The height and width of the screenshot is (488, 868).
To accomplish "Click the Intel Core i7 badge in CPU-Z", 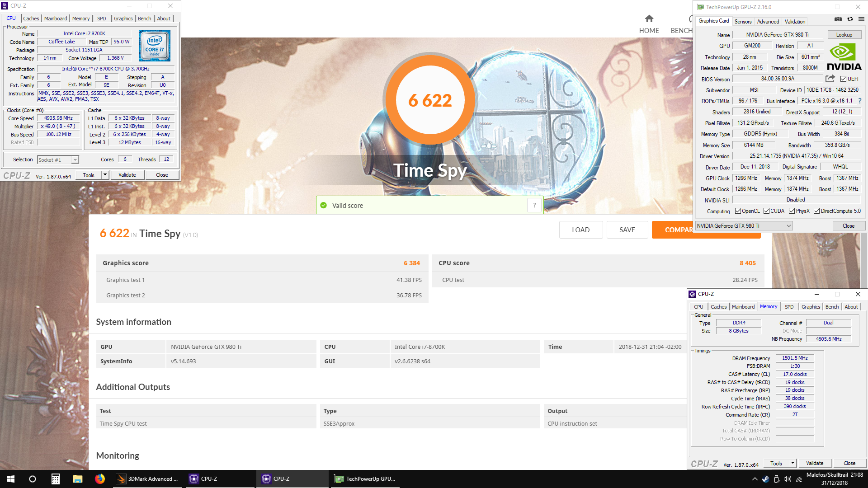I will pyautogui.click(x=155, y=46).
